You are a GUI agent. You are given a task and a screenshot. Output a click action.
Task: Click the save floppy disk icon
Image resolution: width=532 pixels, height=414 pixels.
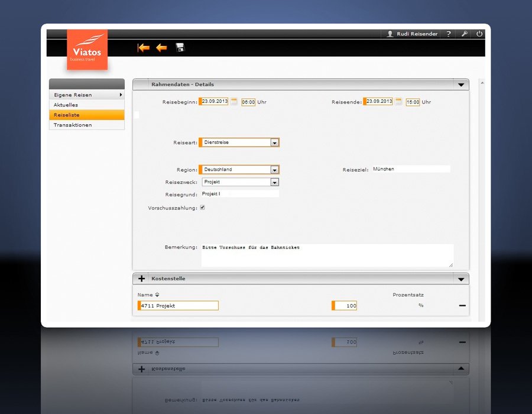tap(180, 47)
